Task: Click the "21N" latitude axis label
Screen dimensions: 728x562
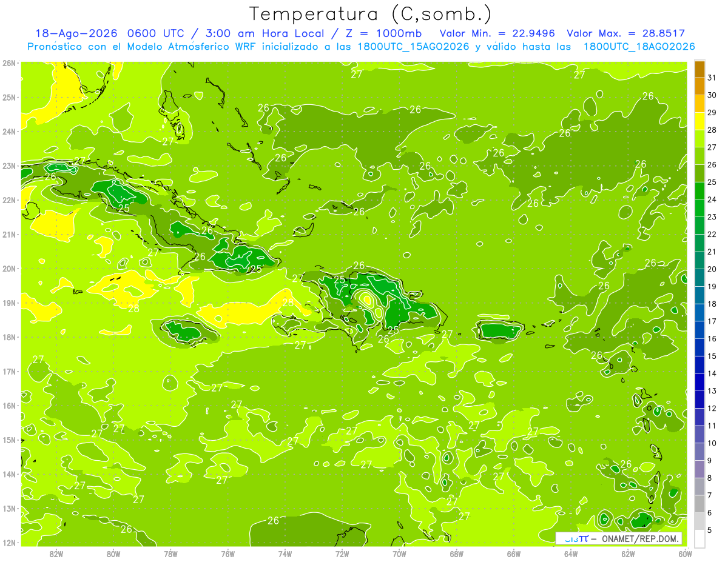Action: tap(9, 235)
